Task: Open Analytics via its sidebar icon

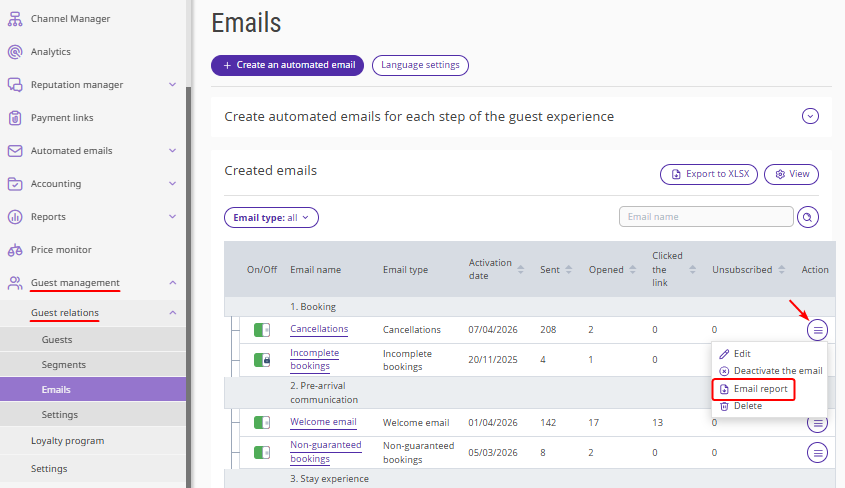Action: point(15,52)
